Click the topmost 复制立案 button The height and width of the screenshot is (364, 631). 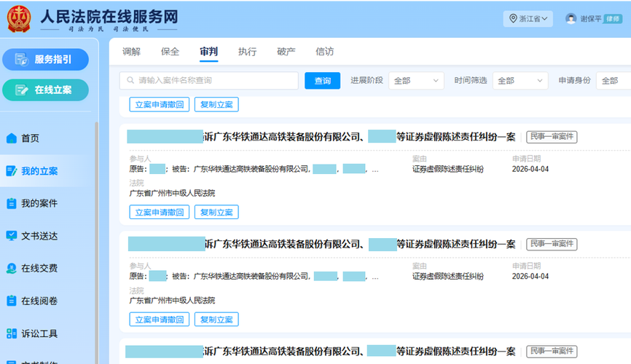(x=216, y=105)
